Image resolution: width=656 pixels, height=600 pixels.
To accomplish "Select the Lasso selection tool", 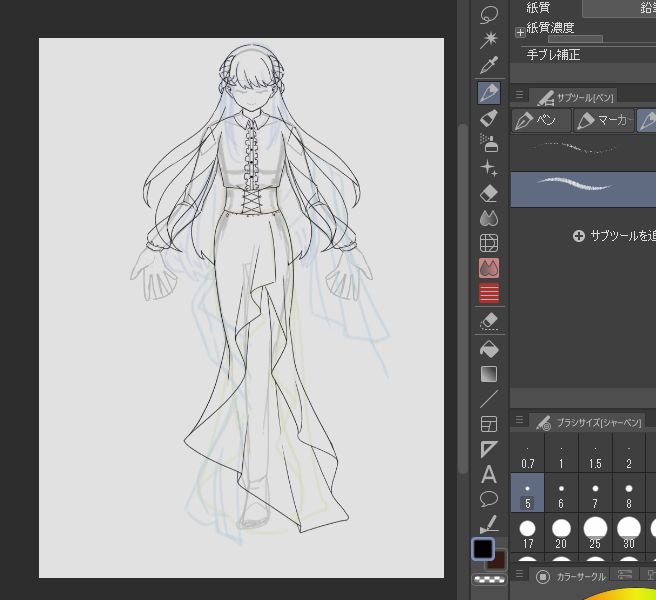I will pyautogui.click(x=489, y=15).
